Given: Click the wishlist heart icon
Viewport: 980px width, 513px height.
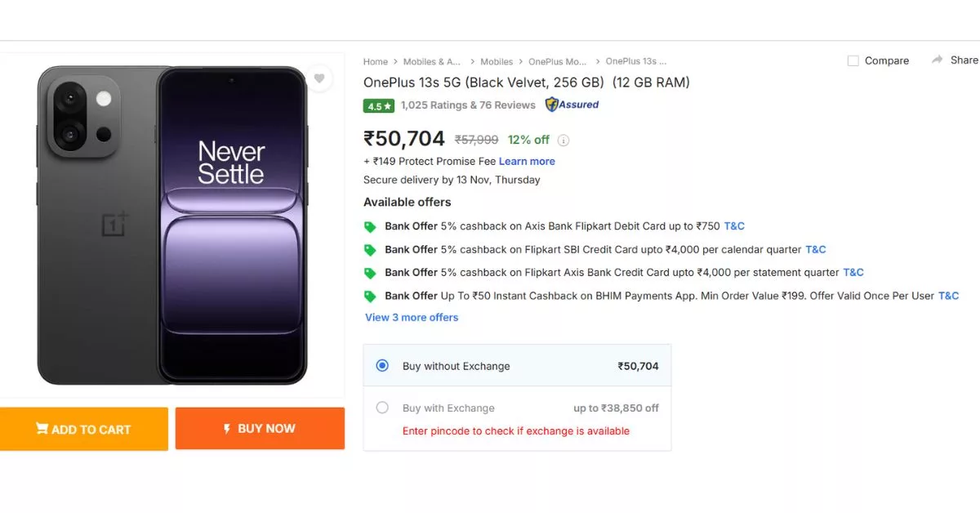Looking at the screenshot, I should pos(319,78).
